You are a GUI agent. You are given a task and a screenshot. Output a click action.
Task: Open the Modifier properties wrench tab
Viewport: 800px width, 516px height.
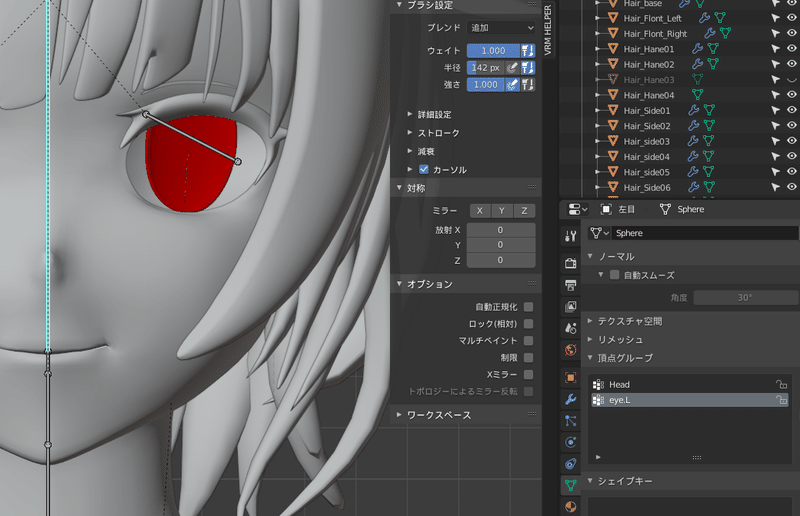coord(570,399)
